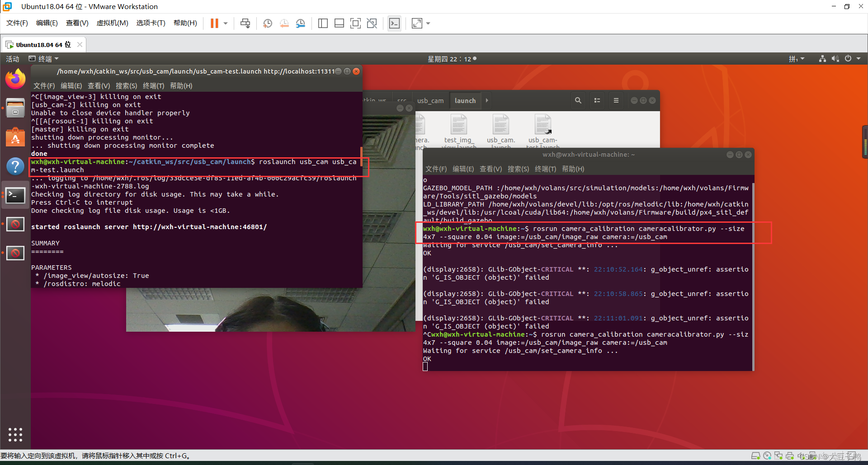The width and height of the screenshot is (868, 465).
Task: Open the input method indicator in top bar
Action: click(x=797, y=59)
